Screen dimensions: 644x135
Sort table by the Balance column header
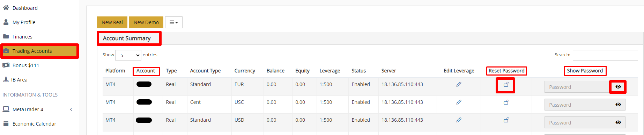pyautogui.click(x=275, y=71)
